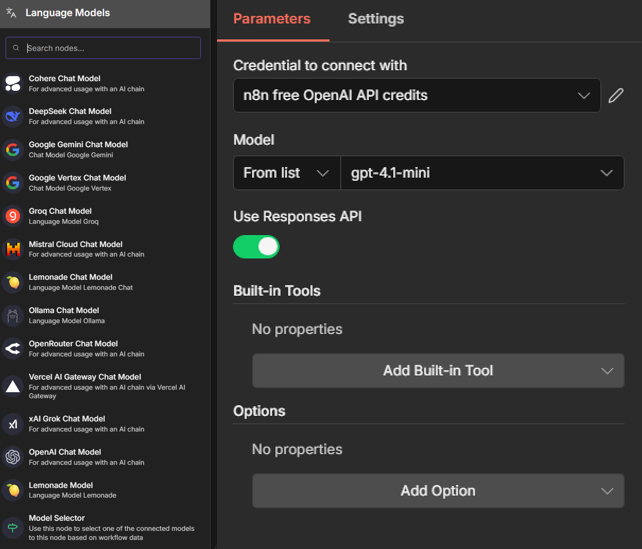Select the Model Selector node title

tap(57, 518)
